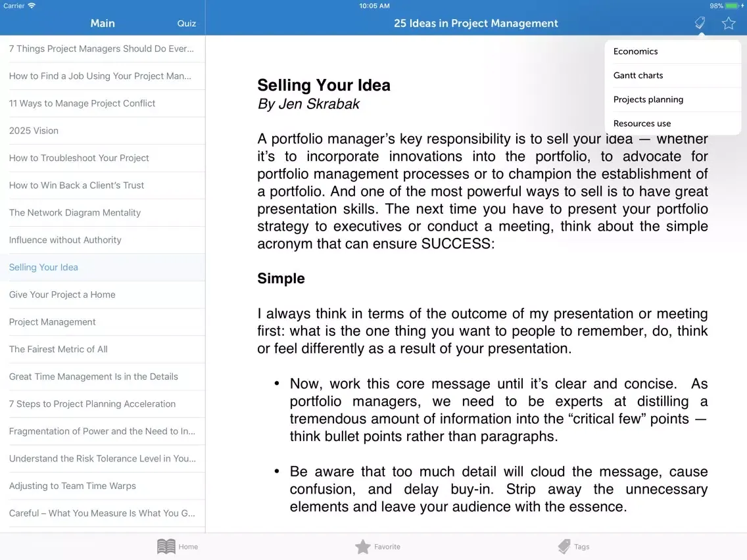Viewport: 747px width, 560px height.
Task: Select the Projects planning tag
Action: pyautogui.click(x=673, y=99)
